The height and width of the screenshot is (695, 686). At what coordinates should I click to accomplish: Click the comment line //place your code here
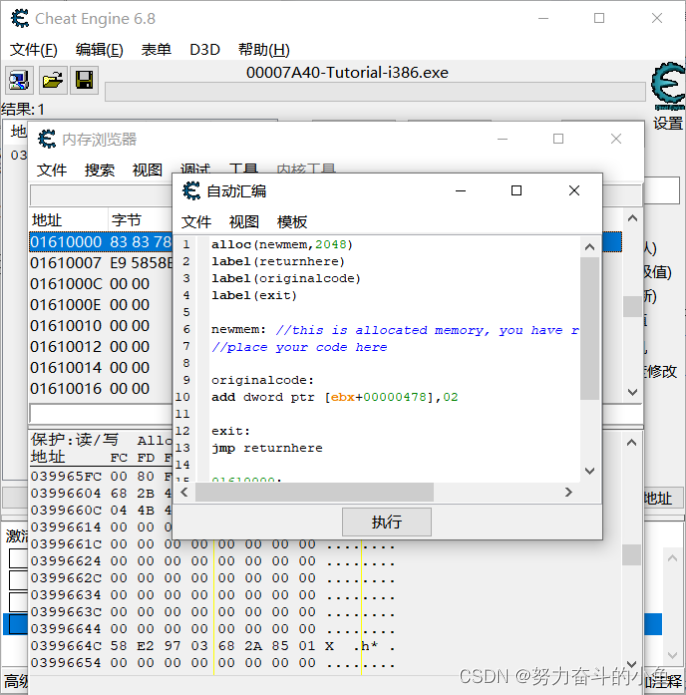click(x=299, y=347)
